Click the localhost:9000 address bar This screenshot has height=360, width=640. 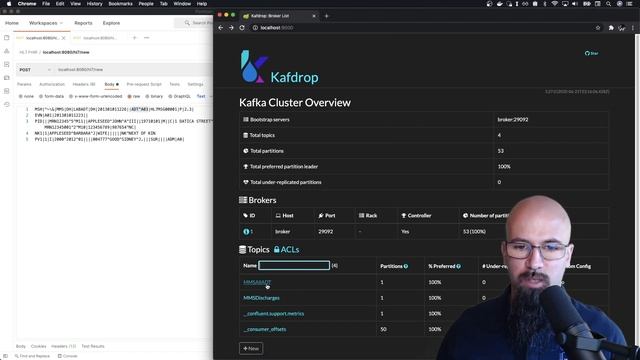click(424, 28)
